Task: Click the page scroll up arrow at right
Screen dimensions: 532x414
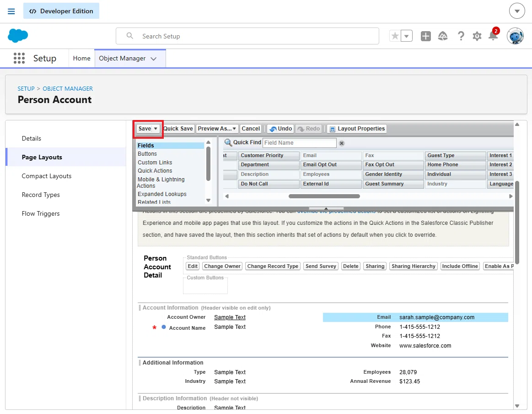Action: click(517, 124)
